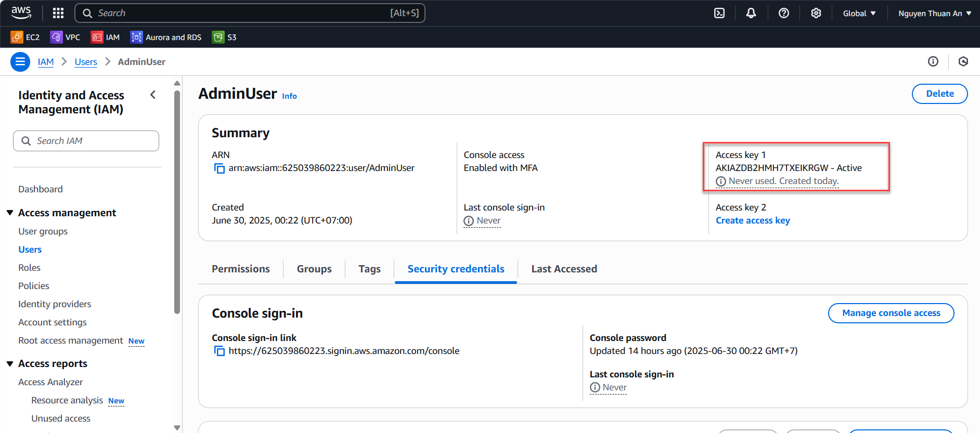Open the notifications bell
Image resolution: width=980 pixels, height=433 pixels.
click(x=751, y=13)
